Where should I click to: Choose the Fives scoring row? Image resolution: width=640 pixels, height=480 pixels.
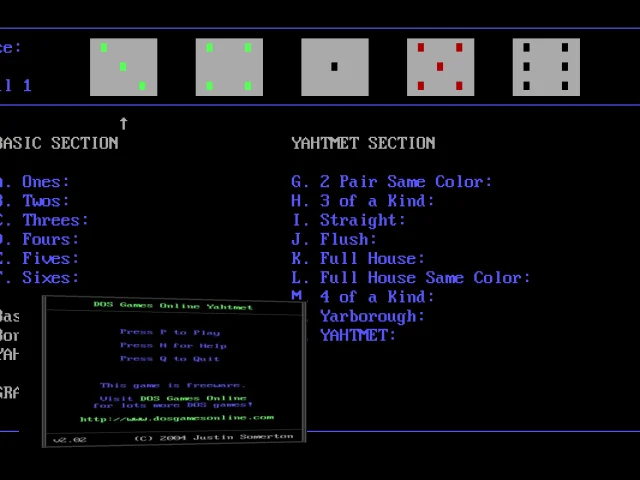click(39, 258)
